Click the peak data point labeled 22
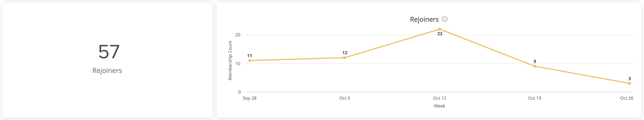The width and height of the screenshot is (644, 120). coord(439,29)
